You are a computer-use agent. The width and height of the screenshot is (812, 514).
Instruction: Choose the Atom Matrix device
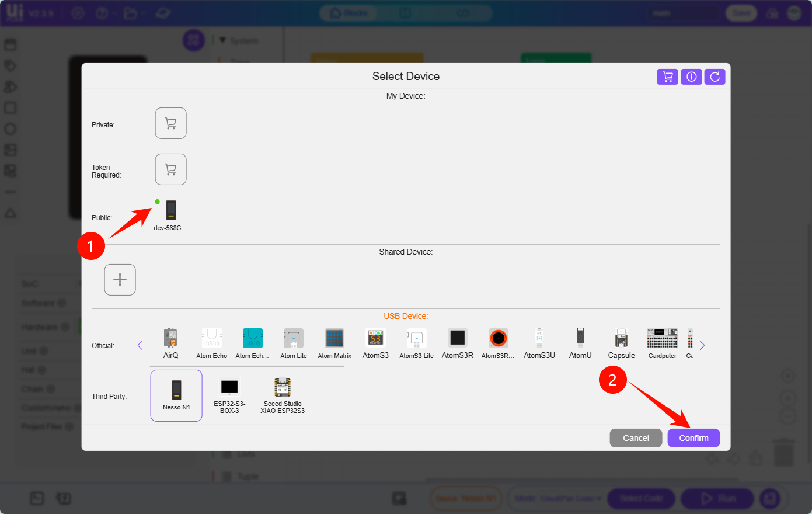(x=334, y=343)
